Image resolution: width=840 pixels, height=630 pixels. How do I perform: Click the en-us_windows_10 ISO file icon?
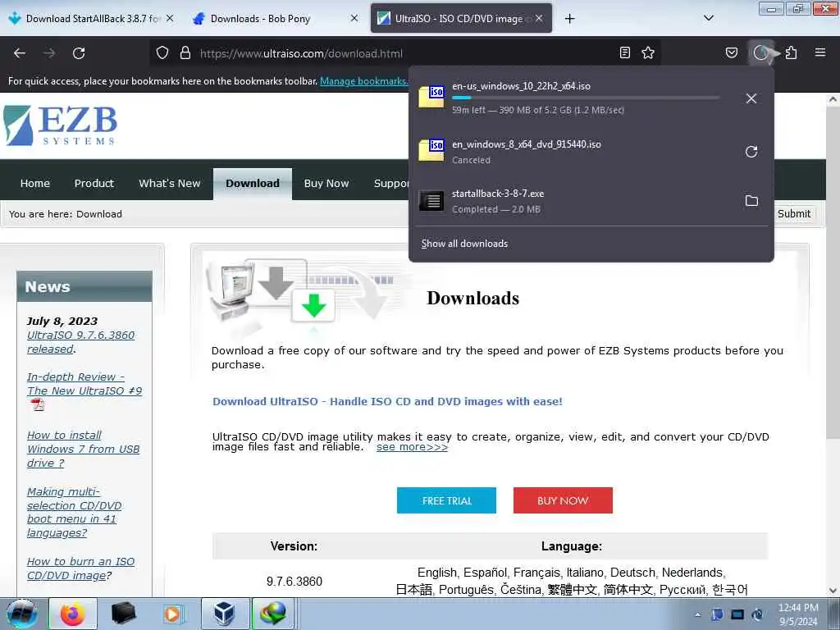coord(431,97)
